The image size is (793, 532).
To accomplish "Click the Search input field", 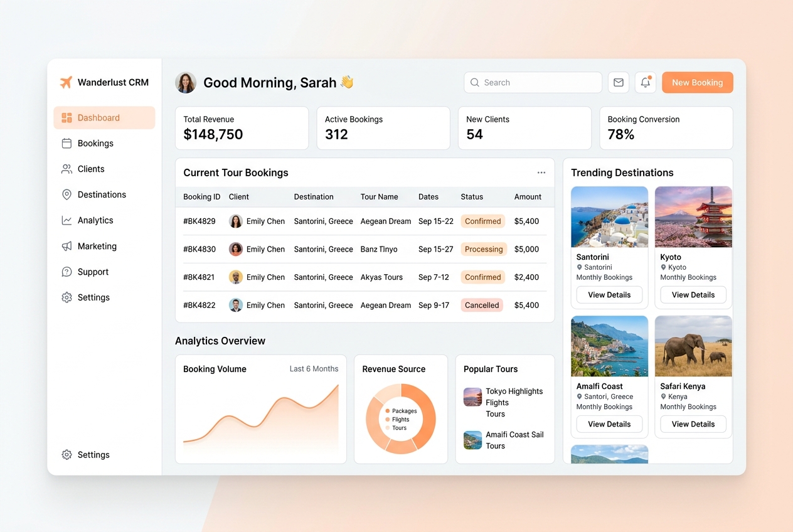I will tap(533, 83).
